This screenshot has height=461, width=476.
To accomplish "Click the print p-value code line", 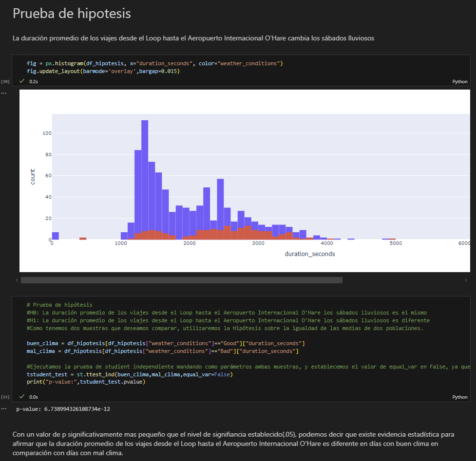I will 86,382.
